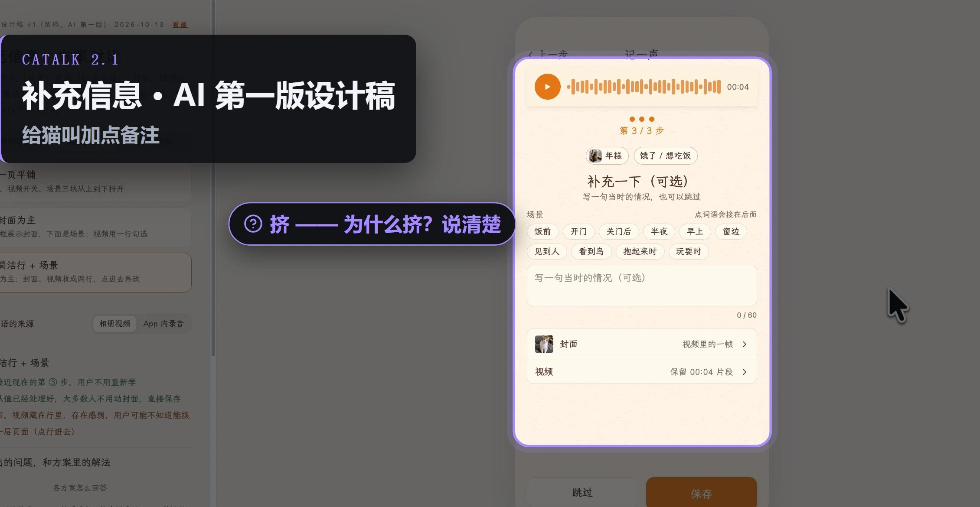Click the question mark icon in annotation
Screen dimensions: 980x507
[x=253, y=224]
